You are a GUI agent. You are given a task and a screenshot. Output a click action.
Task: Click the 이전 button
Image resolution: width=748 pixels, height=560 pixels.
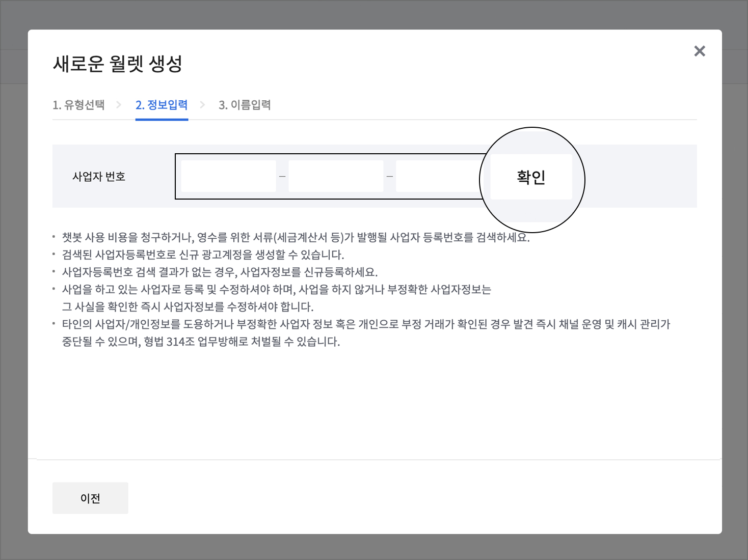(x=90, y=498)
